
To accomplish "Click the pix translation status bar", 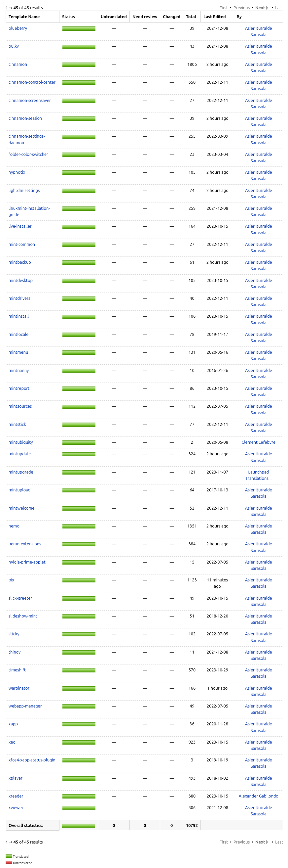I will point(79,580).
